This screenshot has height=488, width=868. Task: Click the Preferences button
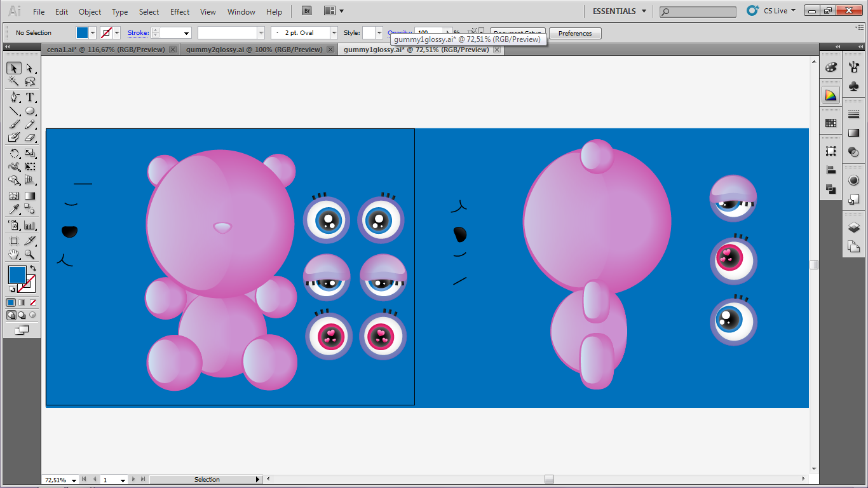(574, 34)
